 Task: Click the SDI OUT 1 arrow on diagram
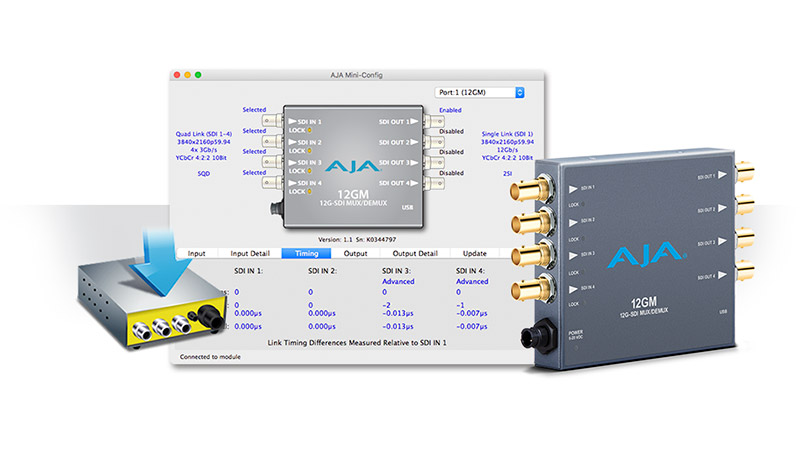414,121
